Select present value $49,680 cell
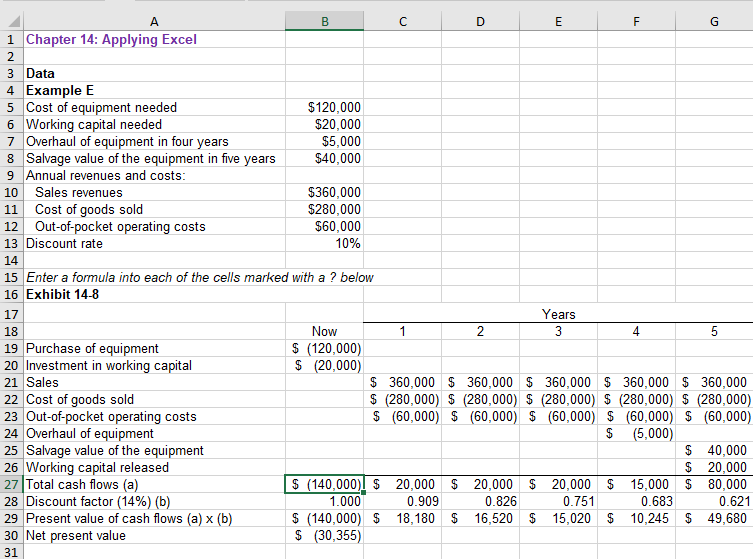The width and height of the screenshot is (753, 559). click(x=714, y=519)
